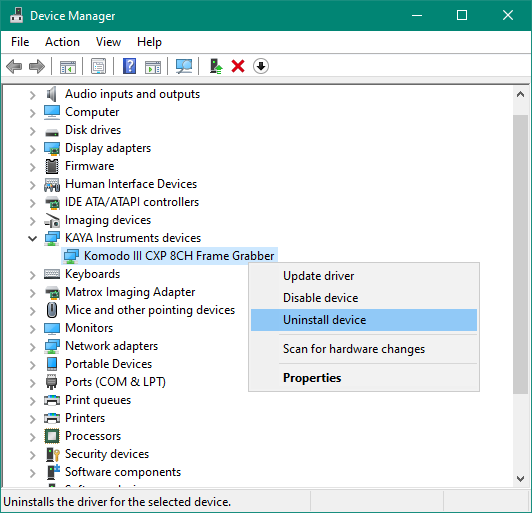Viewport: 532px width, 513px height.
Task: Click the Back arrow toolbar icon
Action: coord(14,66)
